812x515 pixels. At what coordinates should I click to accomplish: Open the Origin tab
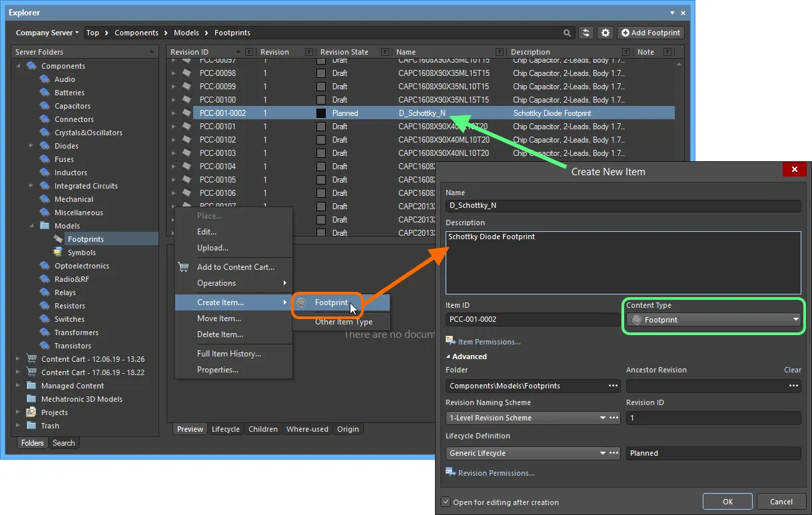348,429
